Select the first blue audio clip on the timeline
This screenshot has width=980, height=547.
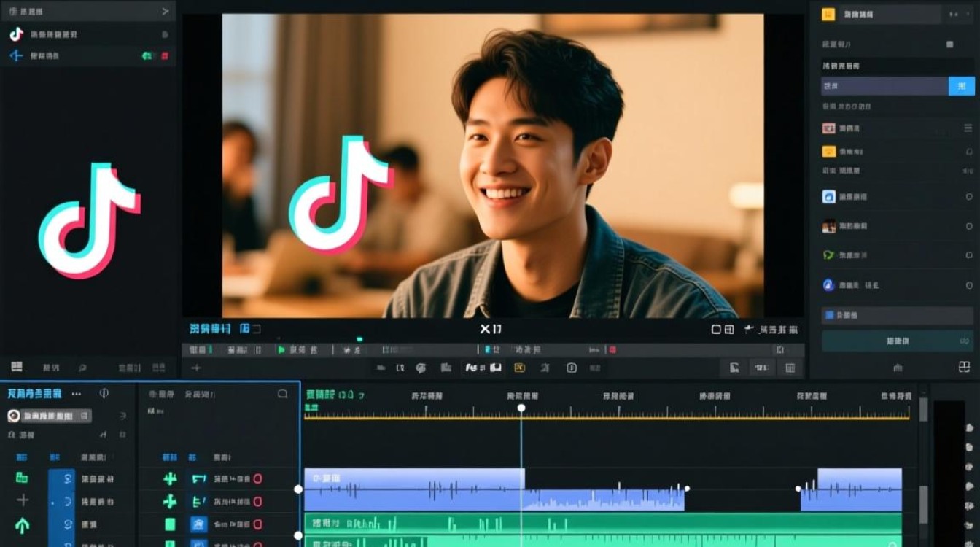point(413,489)
